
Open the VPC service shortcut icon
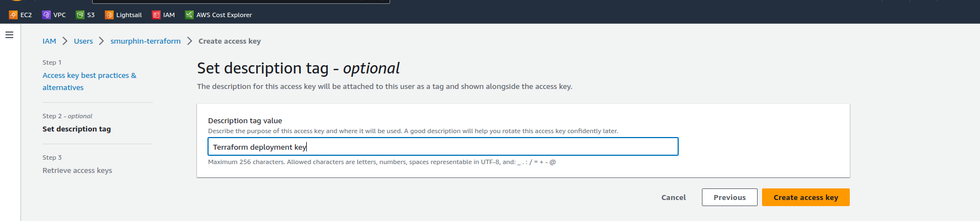pos(46,15)
